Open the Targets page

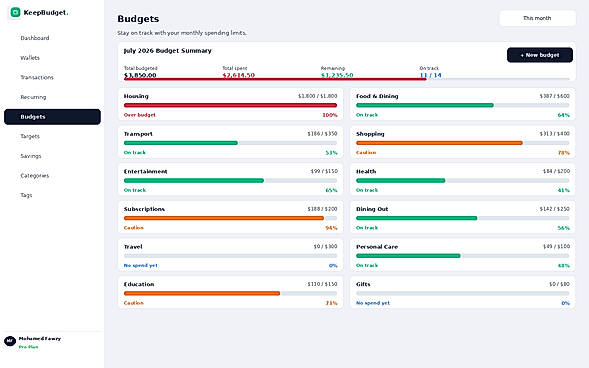30,136
